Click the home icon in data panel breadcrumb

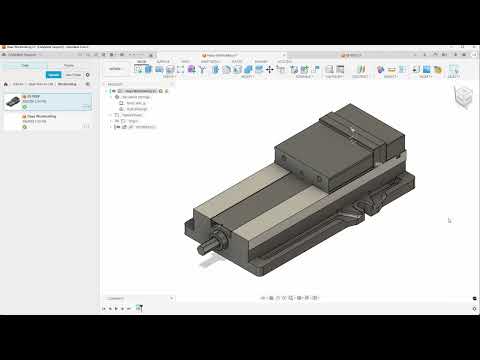(x=6, y=84)
